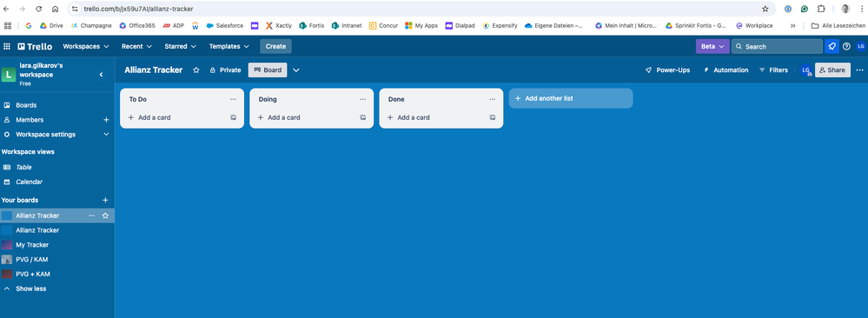The image size is (868, 318).
Task: Star the selected Allianz Tracker in sidebar
Action: click(x=105, y=215)
